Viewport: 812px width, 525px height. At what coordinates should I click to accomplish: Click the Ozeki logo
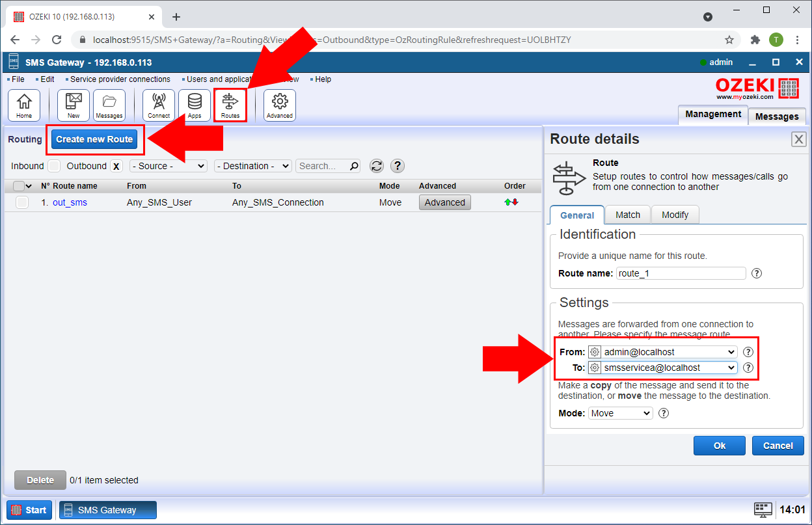tap(757, 88)
